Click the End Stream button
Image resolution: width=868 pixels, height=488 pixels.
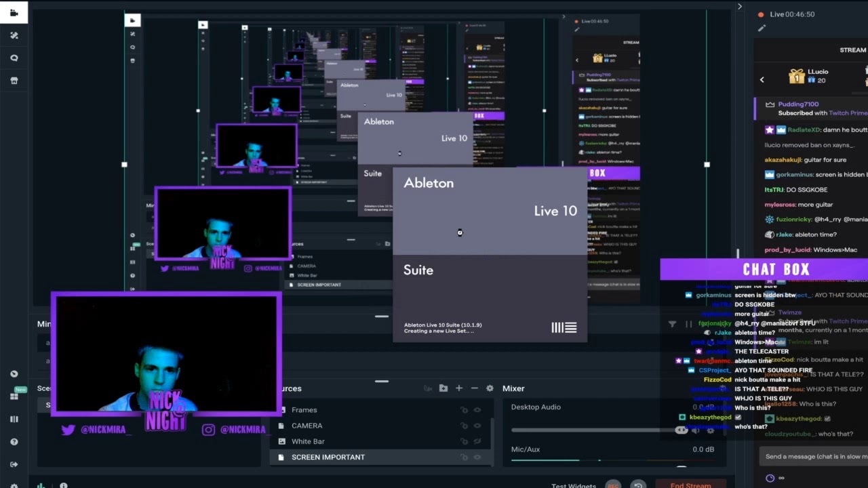(690, 485)
